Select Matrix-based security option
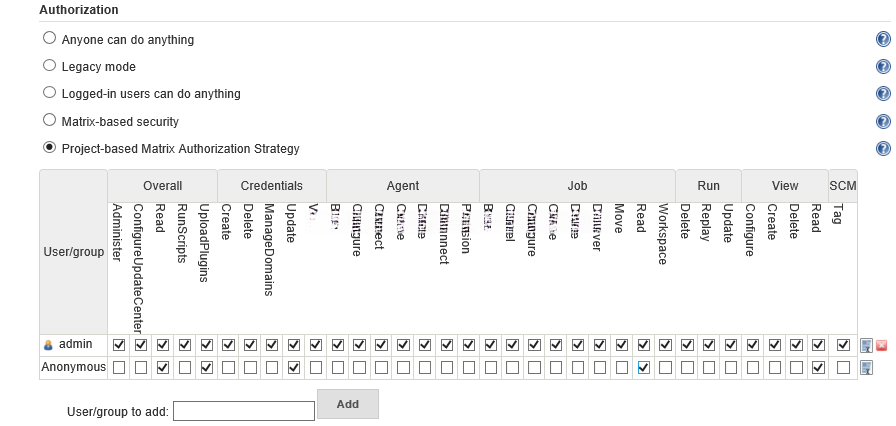Viewport: 896px width, 426px height. (x=50, y=121)
